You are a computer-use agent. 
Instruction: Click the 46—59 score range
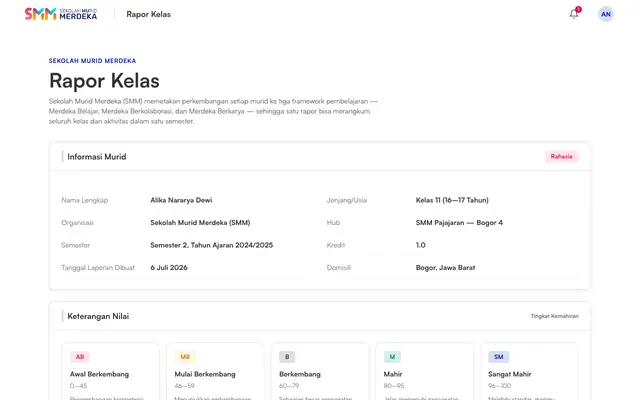coord(184,386)
